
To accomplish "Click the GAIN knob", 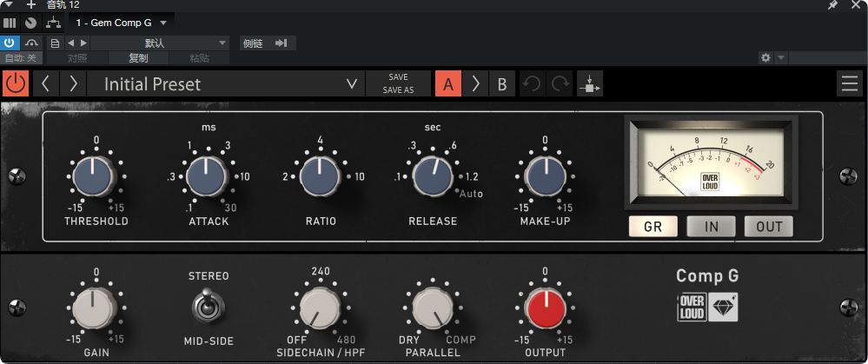I will [93, 308].
